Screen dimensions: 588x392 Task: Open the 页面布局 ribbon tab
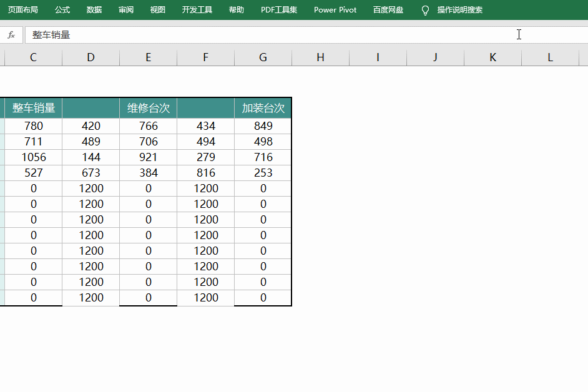pos(23,10)
